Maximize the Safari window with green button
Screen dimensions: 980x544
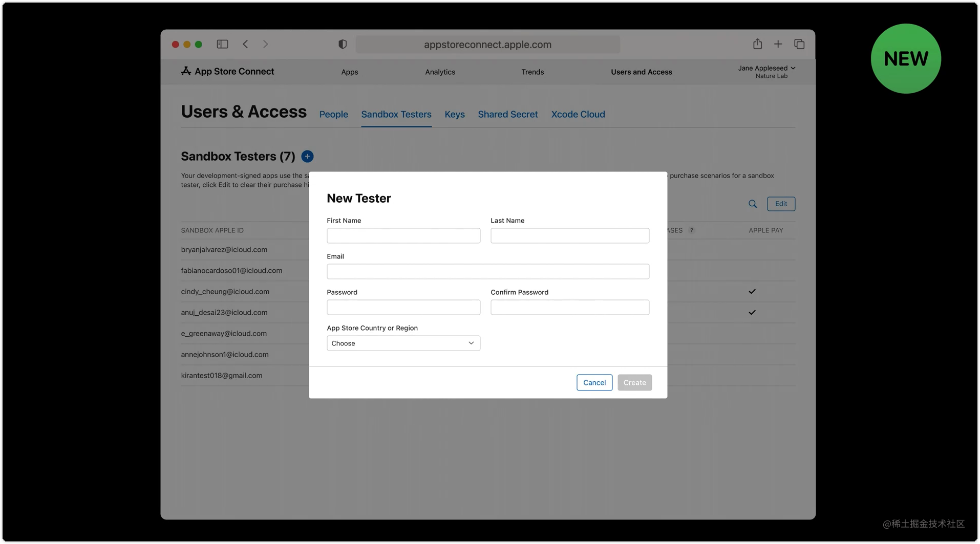coord(199,45)
